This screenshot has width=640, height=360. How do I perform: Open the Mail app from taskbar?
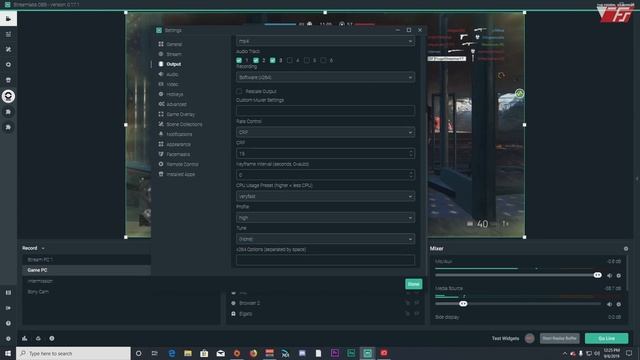[x=220, y=353]
